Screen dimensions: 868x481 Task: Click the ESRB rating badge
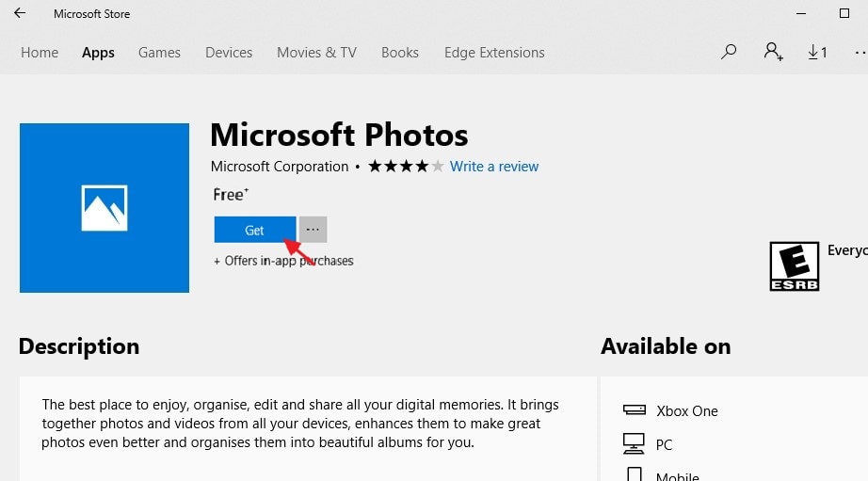[794, 265]
